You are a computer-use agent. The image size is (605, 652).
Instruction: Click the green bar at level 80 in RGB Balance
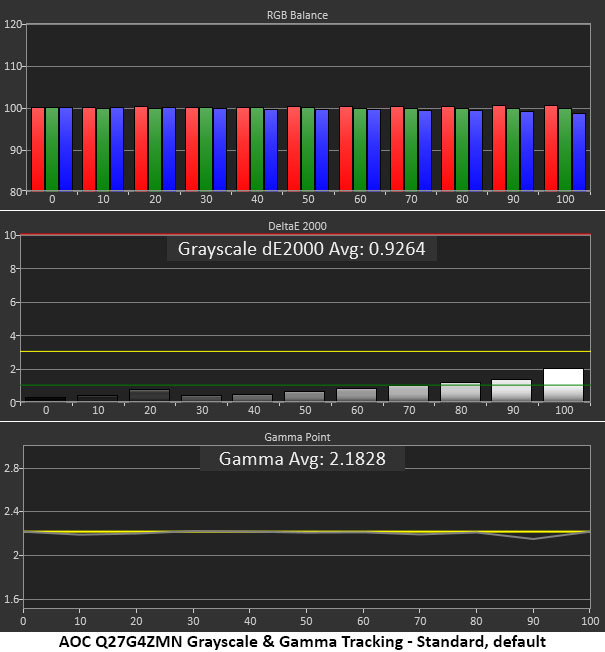click(462, 150)
